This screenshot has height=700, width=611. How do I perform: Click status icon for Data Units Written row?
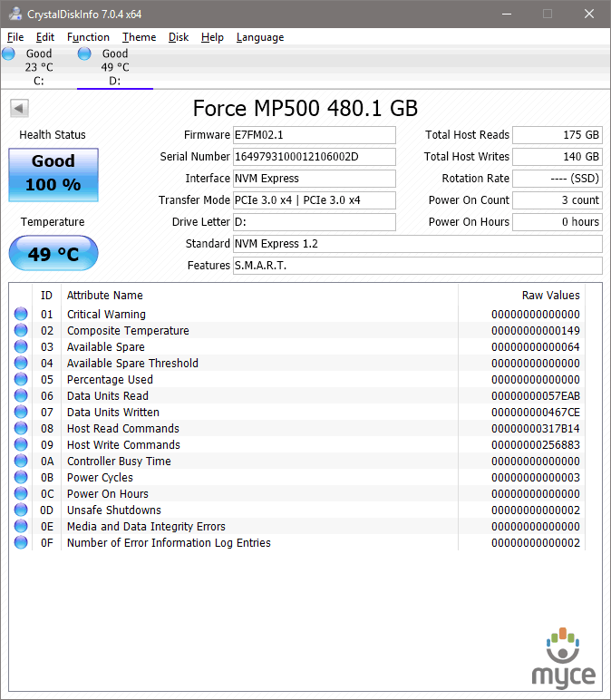click(21, 412)
